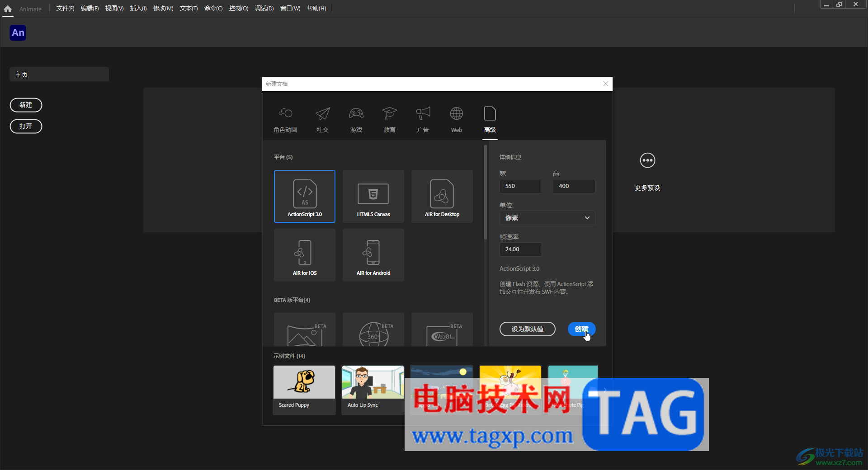Open the 命令(C) menu
868x470 pixels.
(213, 9)
